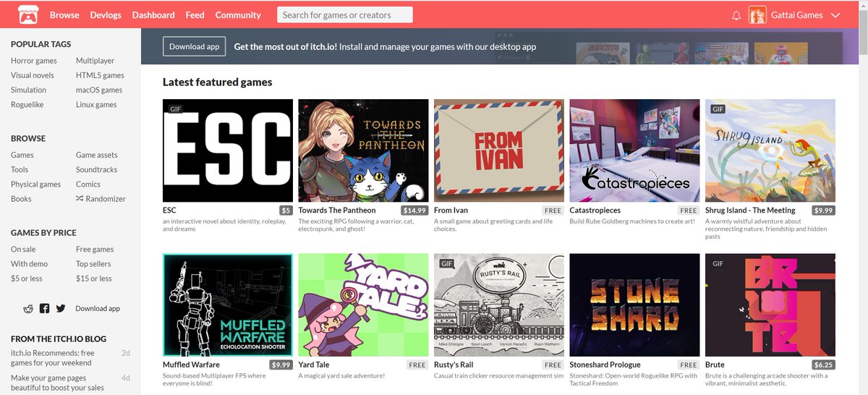Open the Reddit social icon
The height and width of the screenshot is (395, 868).
coord(29,308)
